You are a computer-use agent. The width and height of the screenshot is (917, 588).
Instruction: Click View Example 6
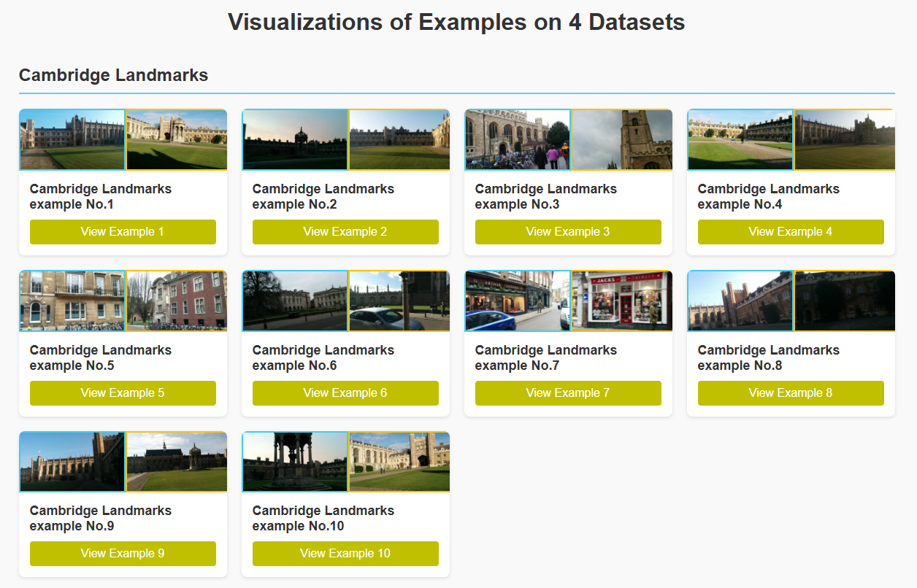pos(345,392)
